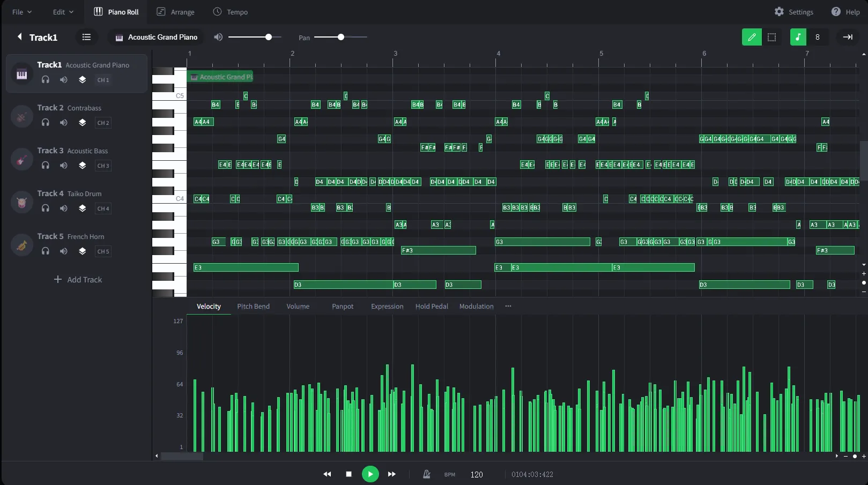
Task: Switch to the Piano Roll view
Action: 116,12
